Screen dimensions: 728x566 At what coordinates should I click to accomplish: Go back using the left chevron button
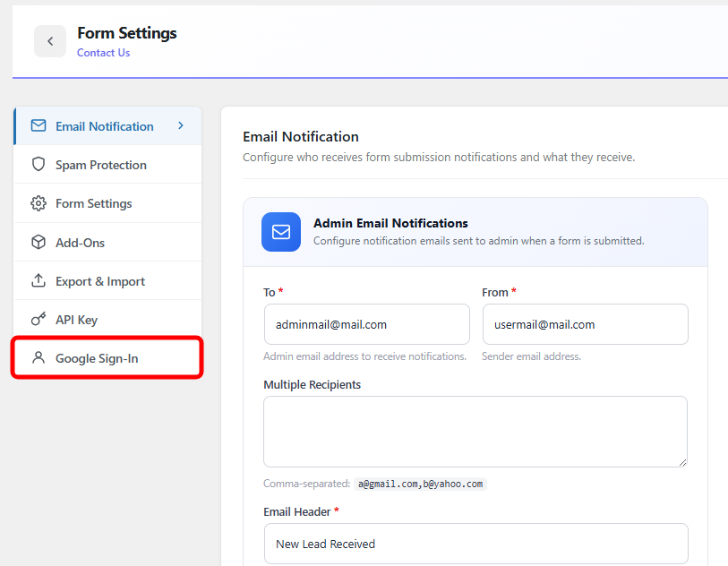(x=50, y=41)
